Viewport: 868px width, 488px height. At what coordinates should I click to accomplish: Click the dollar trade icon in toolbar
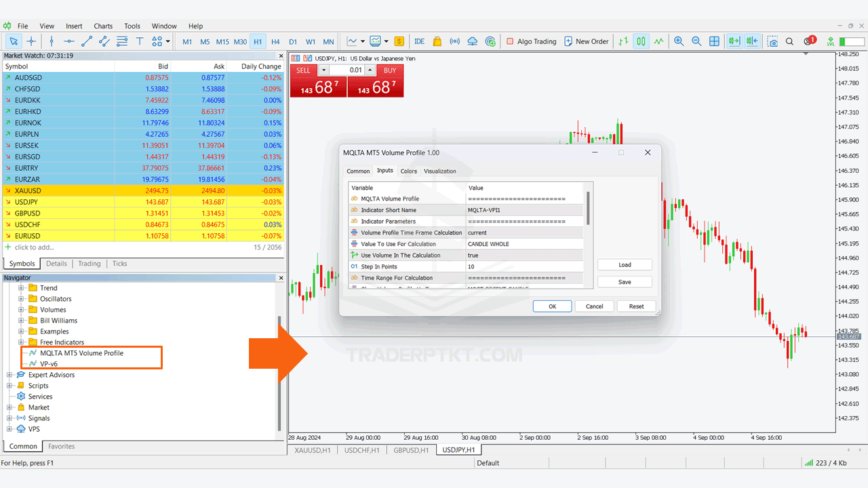(399, 41)
